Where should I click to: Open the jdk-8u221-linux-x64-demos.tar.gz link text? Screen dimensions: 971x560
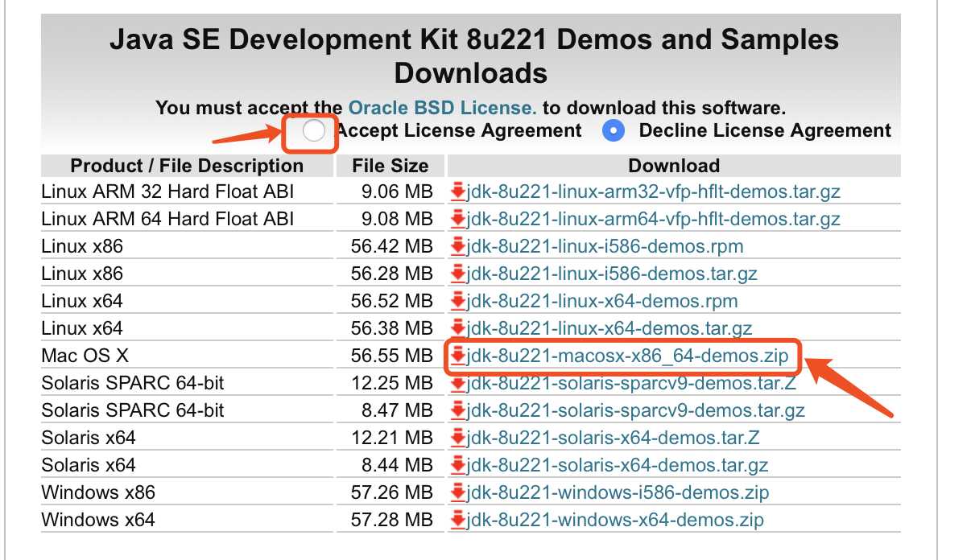point(609,328)
